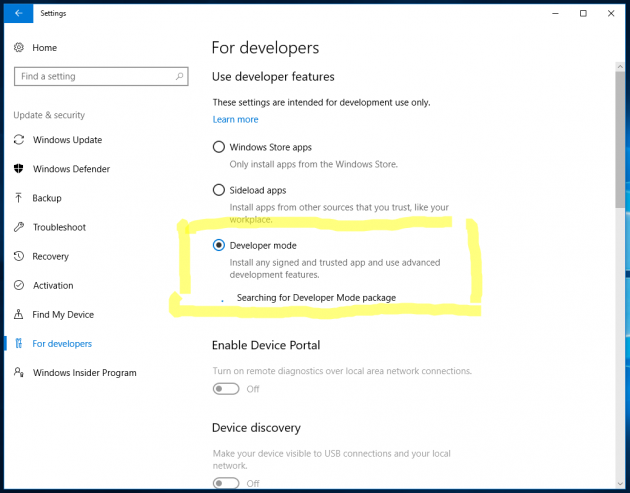Click the 'Update & security' category label
630x493 pixels.
point(49,115)
